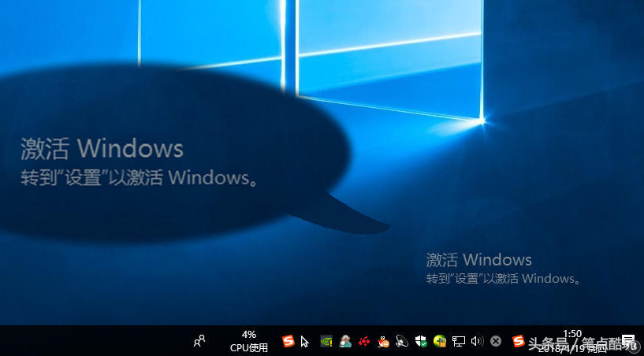Open the volume speaker control

[x=476, y=341]
